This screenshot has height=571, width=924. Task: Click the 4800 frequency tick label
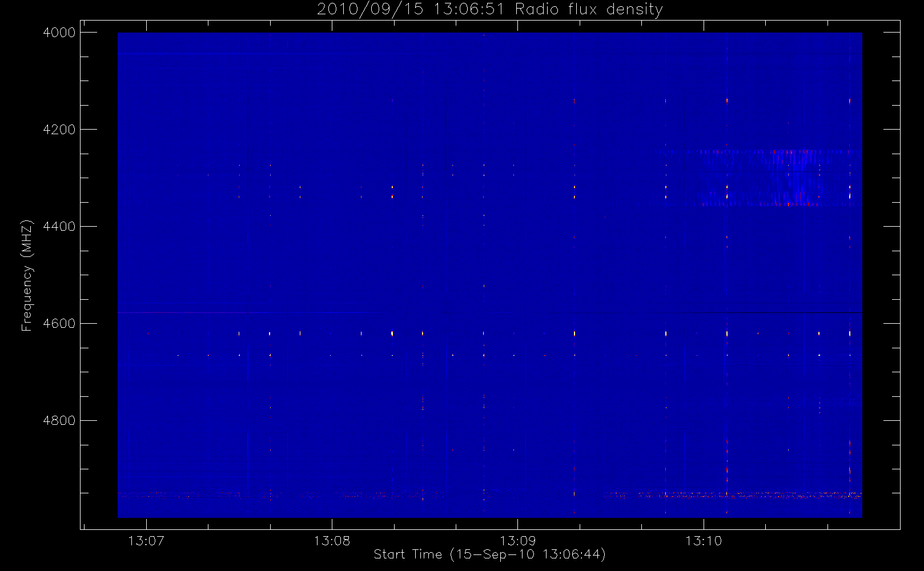coord(59,421)
